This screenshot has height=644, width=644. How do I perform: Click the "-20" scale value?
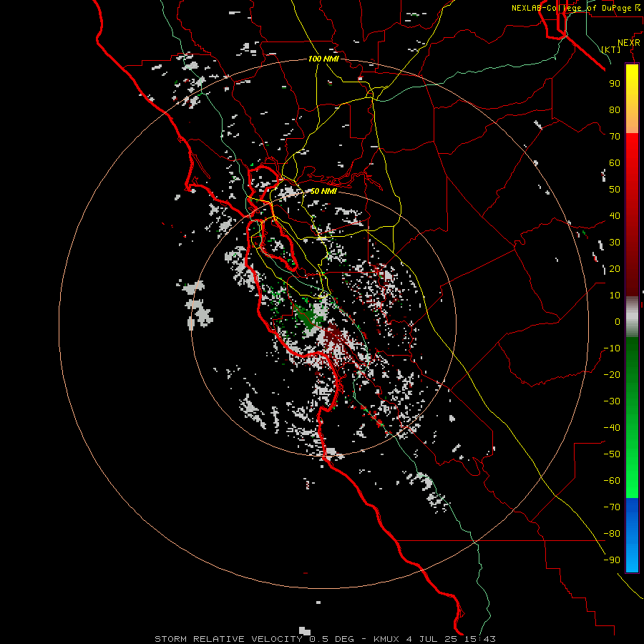[612, 374]
